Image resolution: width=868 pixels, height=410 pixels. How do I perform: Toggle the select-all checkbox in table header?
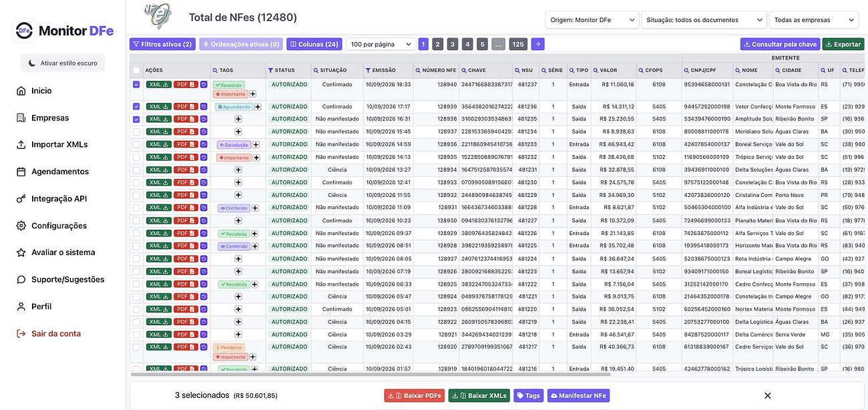click(136, 70)
